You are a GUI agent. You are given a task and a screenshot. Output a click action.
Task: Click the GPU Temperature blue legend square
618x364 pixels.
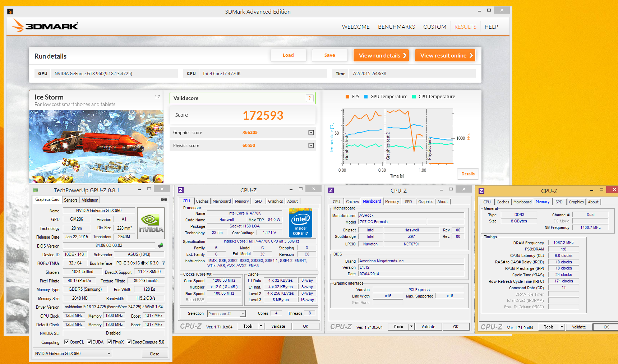(x=366, y=97)
